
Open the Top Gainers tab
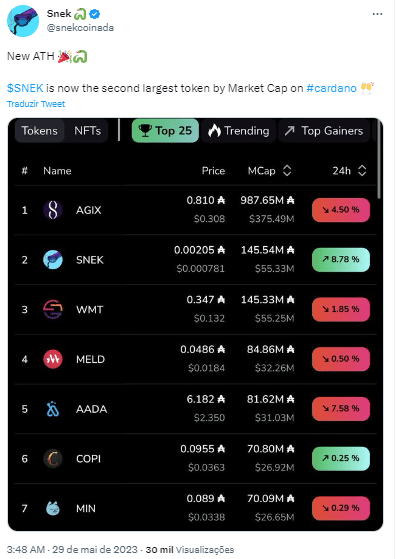coord(324,131)
